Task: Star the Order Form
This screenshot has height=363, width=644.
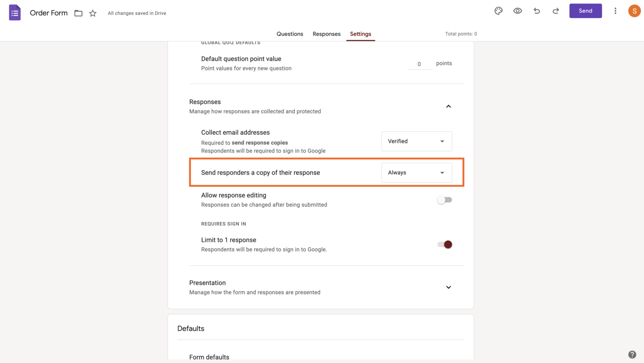Action: (x=92, y=13)
